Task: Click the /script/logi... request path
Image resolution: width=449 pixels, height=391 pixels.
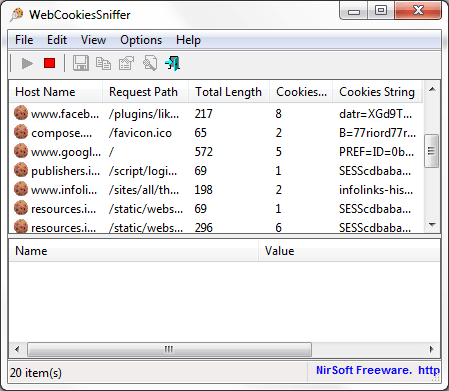Action: tap(143, 171)
